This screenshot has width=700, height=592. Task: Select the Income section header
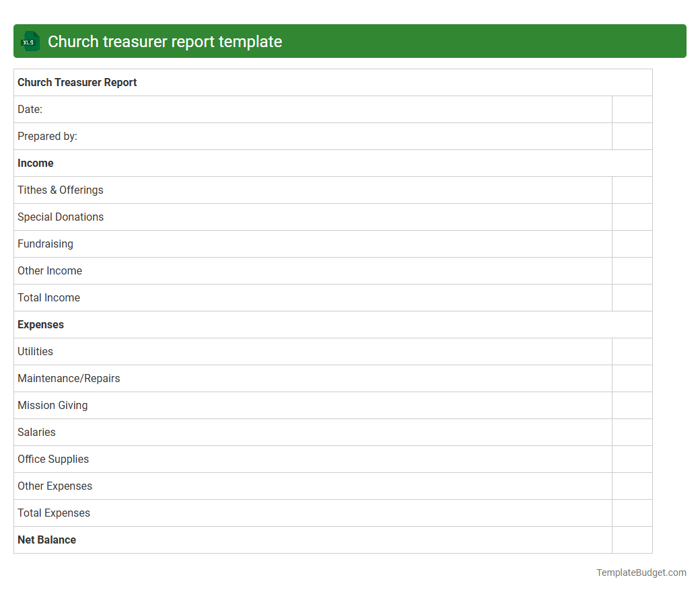(35, 163)
